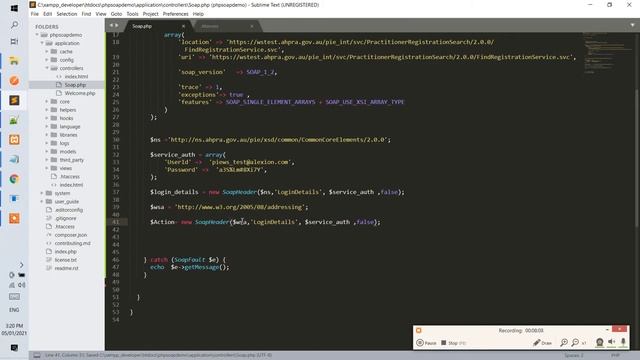Open the Selection menu
Screen dimensions: 640x360
[67, 14]
